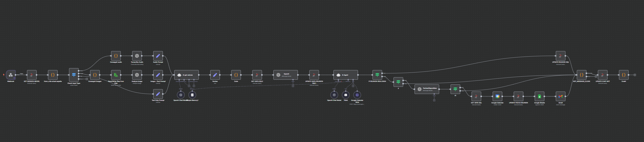This screenshot has width=644, height=142.
Task: Select OpenAI Chat Model under AI Agent
Action: [334, 95]
